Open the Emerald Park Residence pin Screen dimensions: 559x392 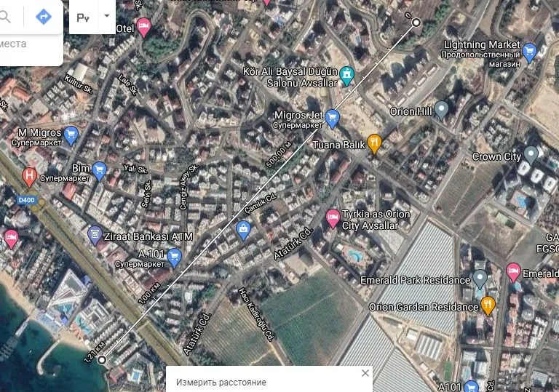point(480,279)
